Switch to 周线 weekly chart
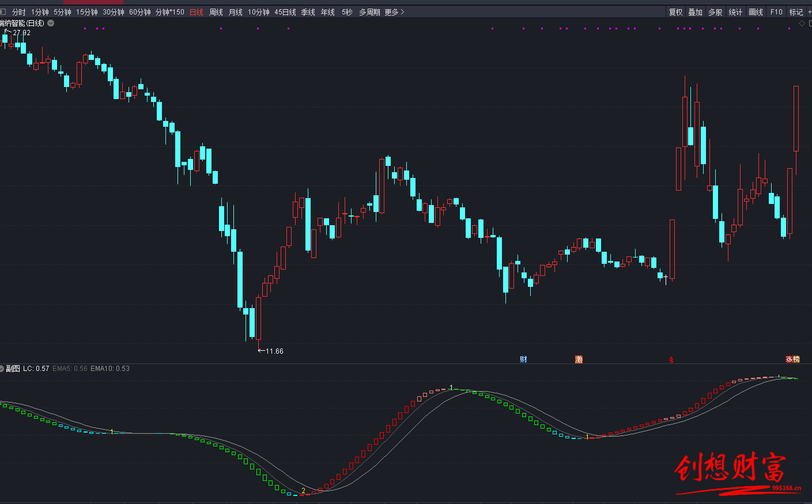Image resolution: width=812 pixels, height=504 pixels. pyautogui.click(x=216, y=12)
